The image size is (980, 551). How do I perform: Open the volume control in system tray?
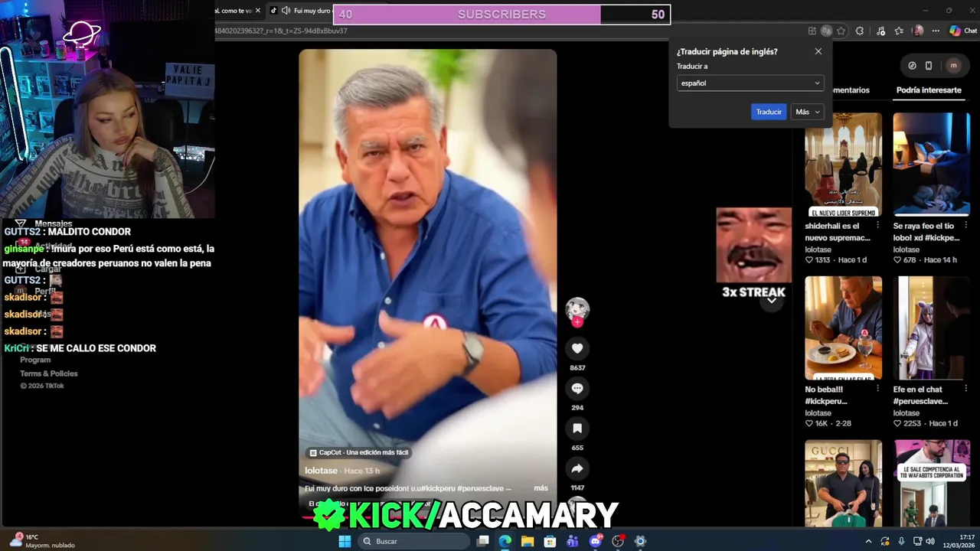tap(930, 541)
